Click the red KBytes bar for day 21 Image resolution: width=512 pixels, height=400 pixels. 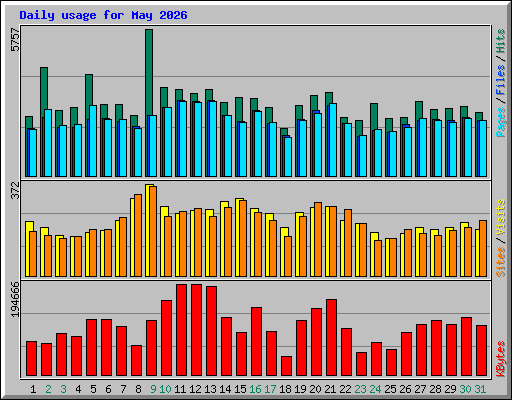tap(331, 338)
